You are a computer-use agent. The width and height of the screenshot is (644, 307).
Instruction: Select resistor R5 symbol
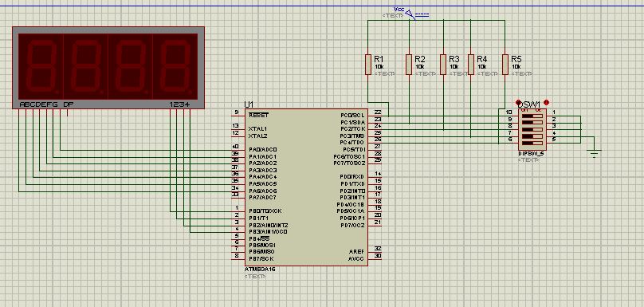(505, 65)
